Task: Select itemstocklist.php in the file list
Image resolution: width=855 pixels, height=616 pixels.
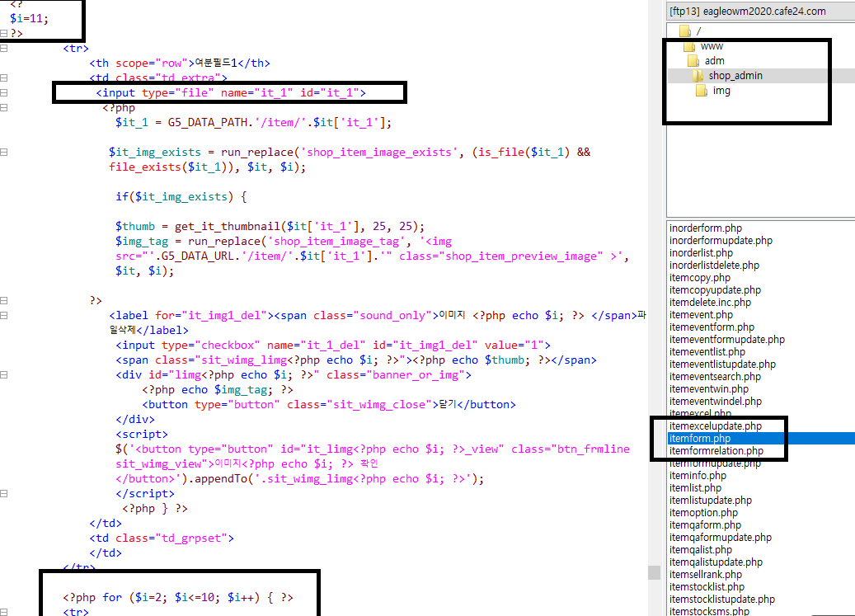Action: (x=707, y=587)
